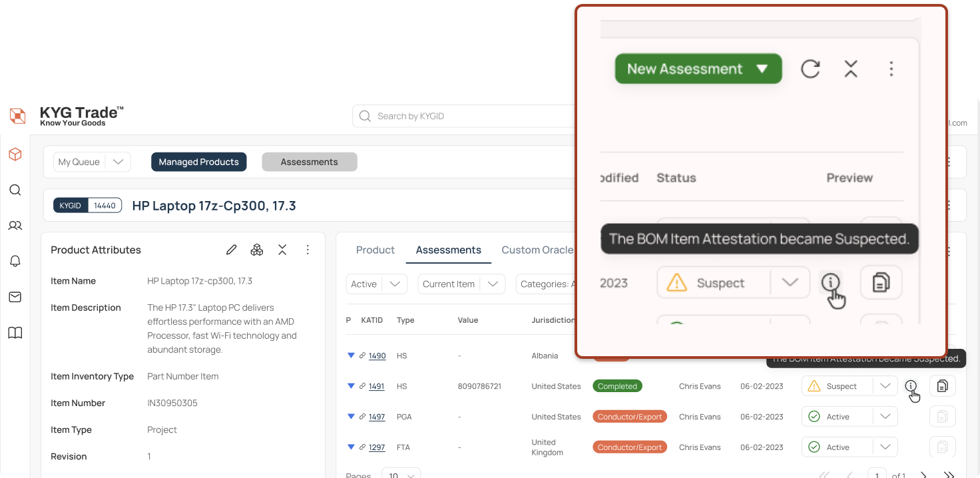980x478 pixels.
Task: Open KATID link 1497
Action: pyautogui.click(x=377, y=417)
